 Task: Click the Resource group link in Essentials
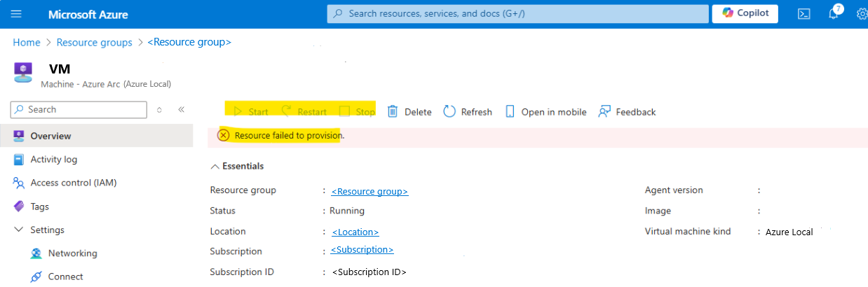(369, 191)
